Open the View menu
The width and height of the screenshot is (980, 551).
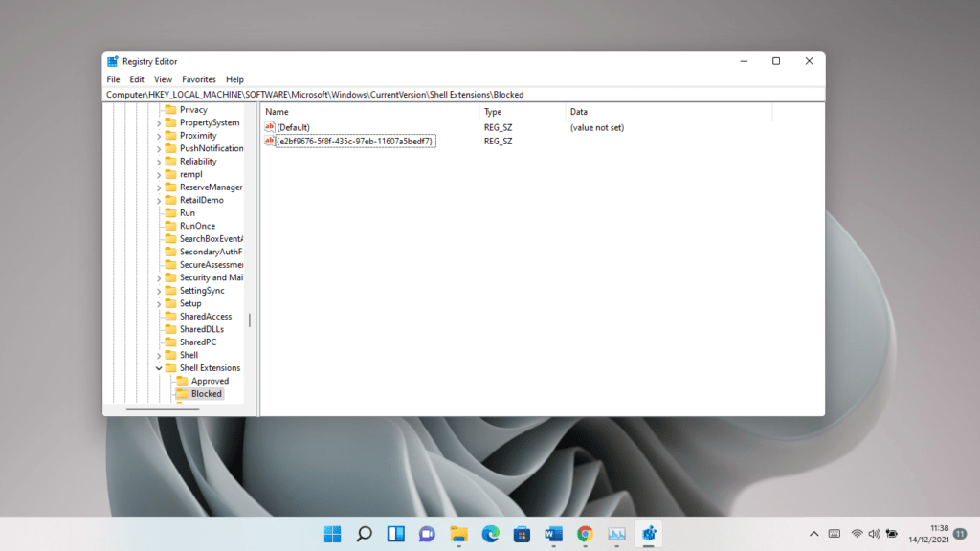pyautogui.click(x=163, y=79)
